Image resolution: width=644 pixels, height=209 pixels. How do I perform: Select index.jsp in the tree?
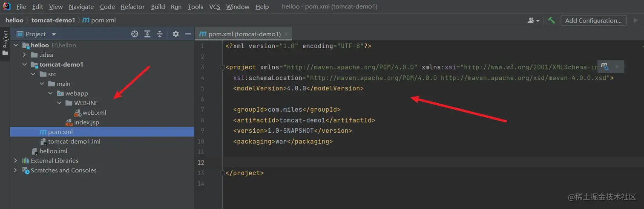(86, 122)
